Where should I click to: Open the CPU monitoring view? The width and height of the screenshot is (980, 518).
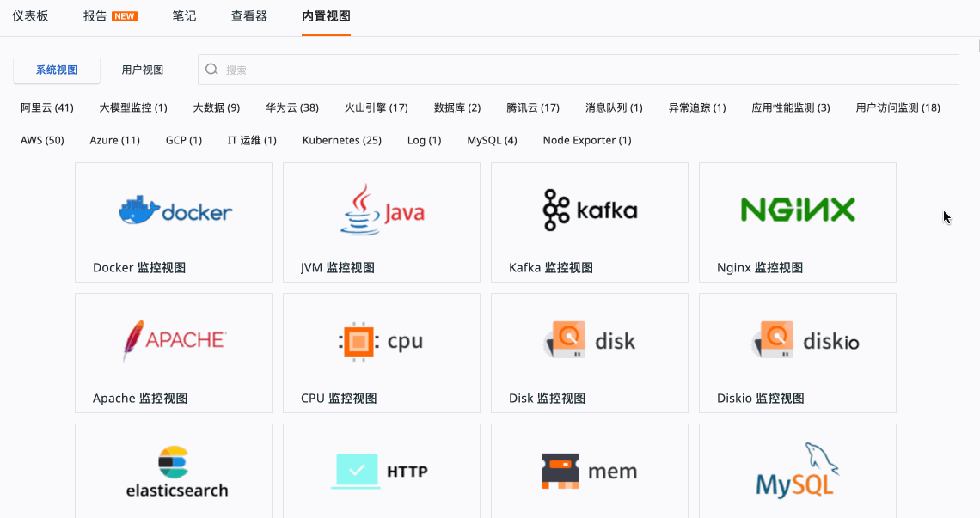pyautogui.click(x=382, y=352)
